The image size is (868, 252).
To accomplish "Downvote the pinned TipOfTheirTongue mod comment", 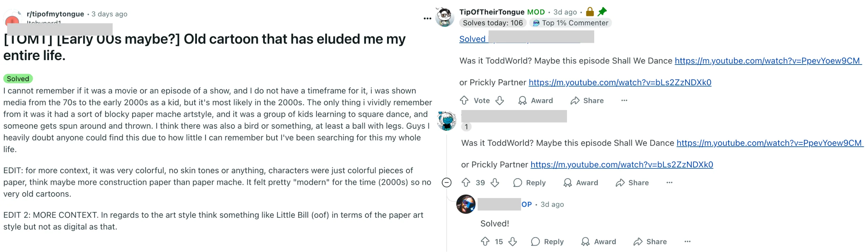I will pyautogui.click(x=499, y=101).
